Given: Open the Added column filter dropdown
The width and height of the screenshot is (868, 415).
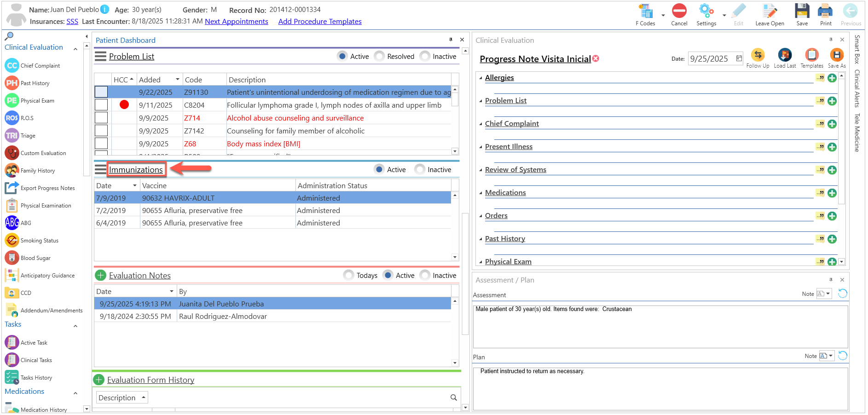Looking at the screenshot, I should tap(178, 80).
